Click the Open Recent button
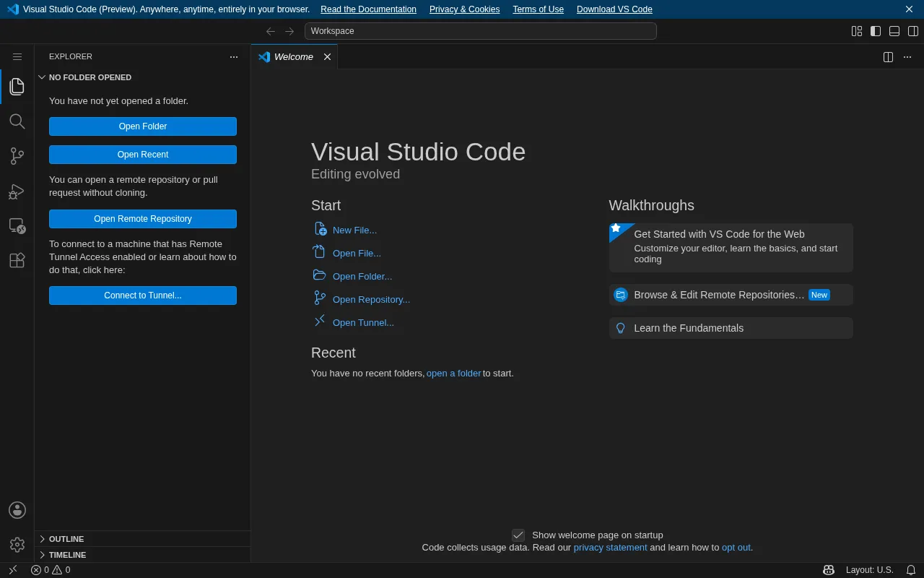The width and height of the screenshot is (924, 578). click(143, 155)
